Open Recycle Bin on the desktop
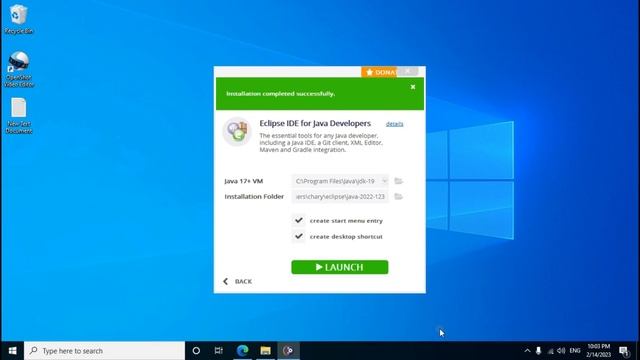 (x=18, y=19)
